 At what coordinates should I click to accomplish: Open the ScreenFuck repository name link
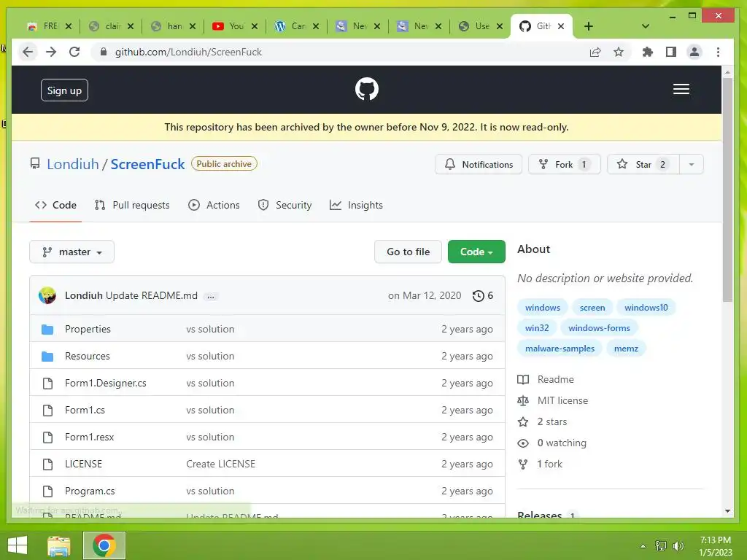pyautogui.click(x=147, y=164)
